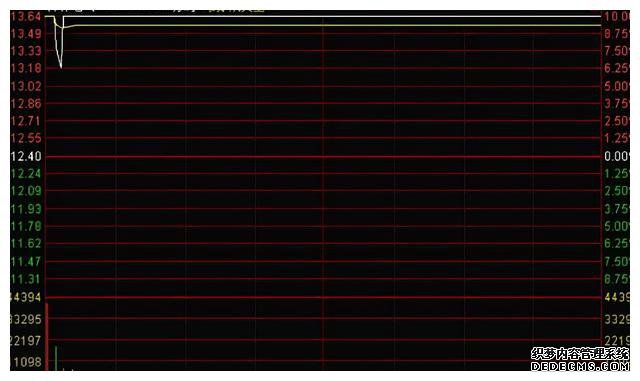The image size is (640, 381).
Task: Click the white limit-up price line at top
Action: [332, 16]
